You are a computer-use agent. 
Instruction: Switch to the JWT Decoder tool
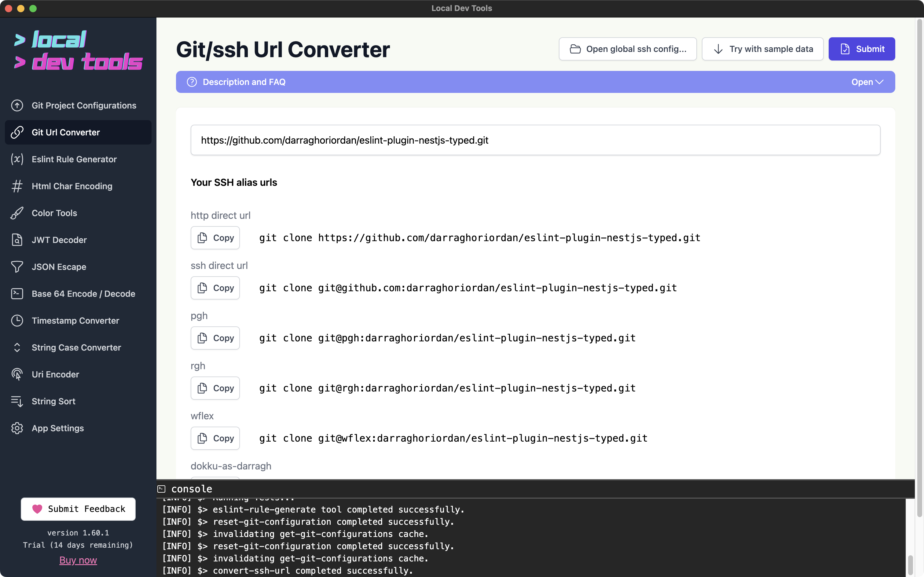pos(78,240)
